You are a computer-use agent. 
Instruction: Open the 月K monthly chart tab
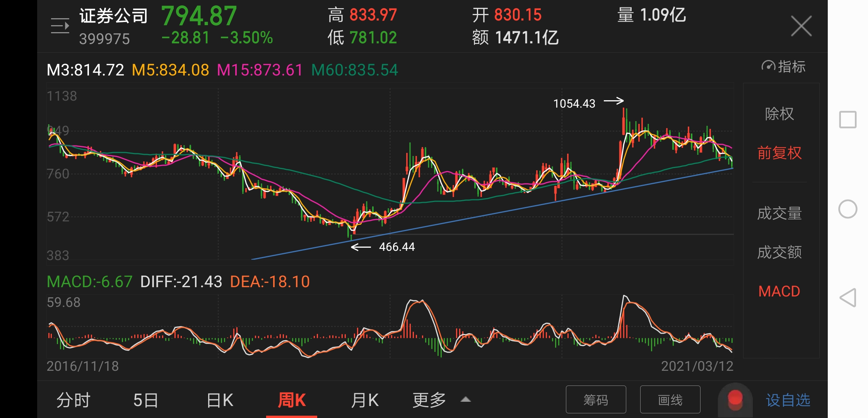tap(364, 400)
